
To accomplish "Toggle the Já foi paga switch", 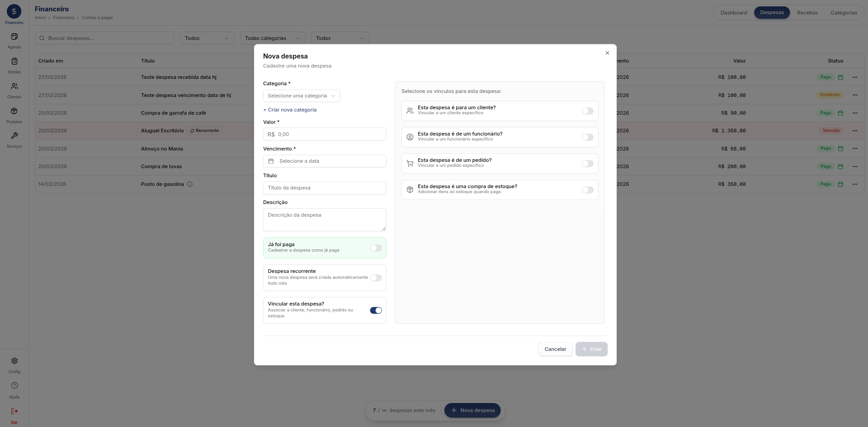I will pyautogui.click(x=376, y=248).
